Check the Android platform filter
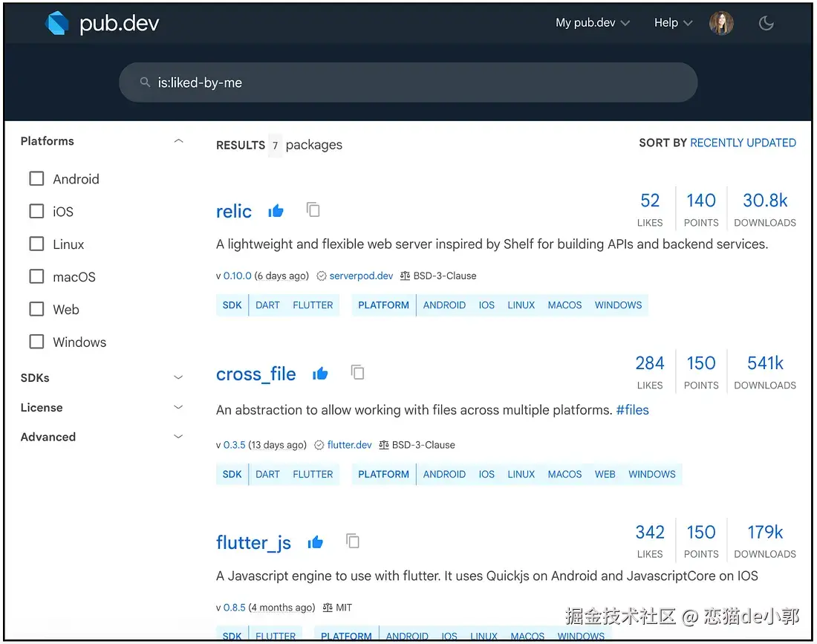Screen dimensions: 817x644 [36, 179]
